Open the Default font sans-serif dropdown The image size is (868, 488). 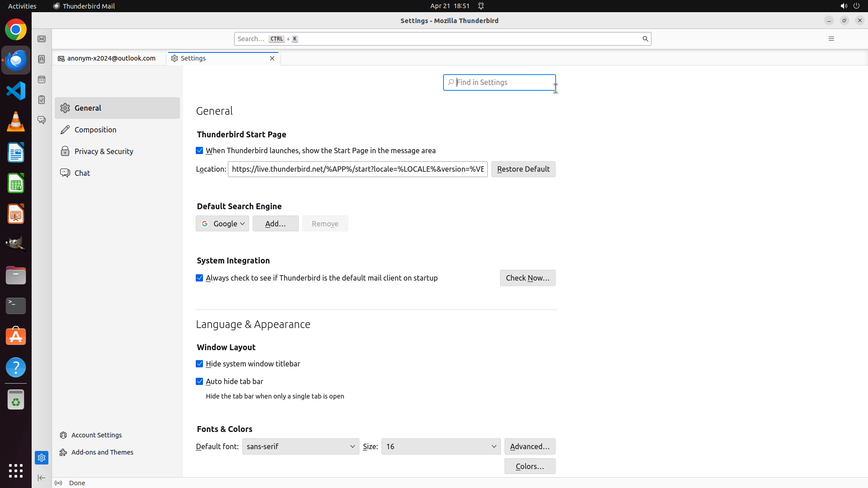click(301, 446)
